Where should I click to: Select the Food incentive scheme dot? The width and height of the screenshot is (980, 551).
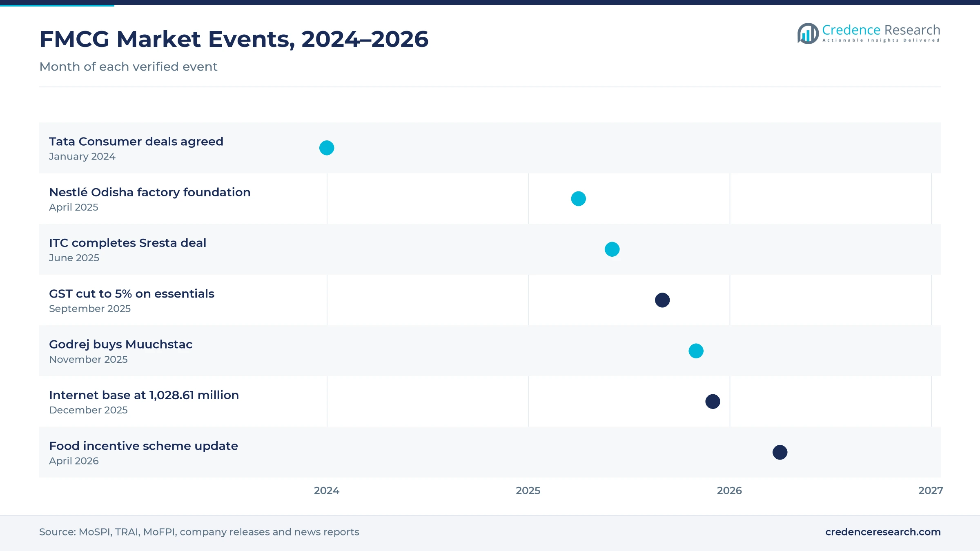780,452
